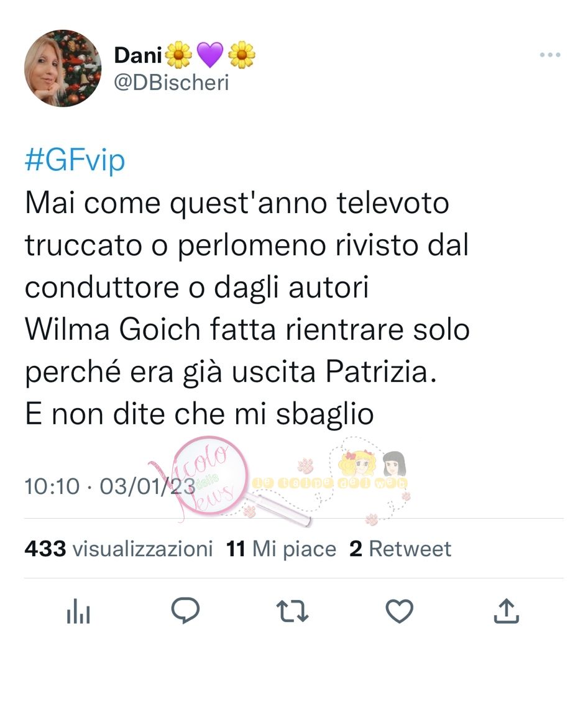Select the tweet text mentioning Wilma Goich
The width and height of the screenshot is (588, 707).
247,308
